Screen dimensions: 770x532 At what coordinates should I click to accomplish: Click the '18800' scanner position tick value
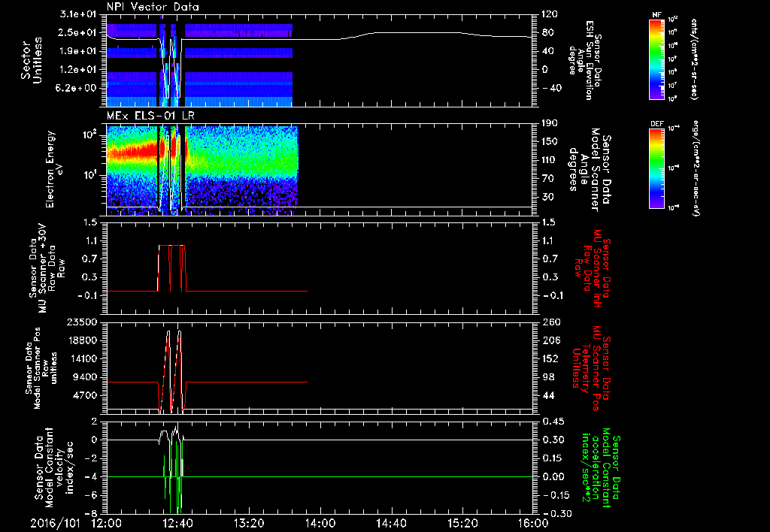click(x=82, y=340)
